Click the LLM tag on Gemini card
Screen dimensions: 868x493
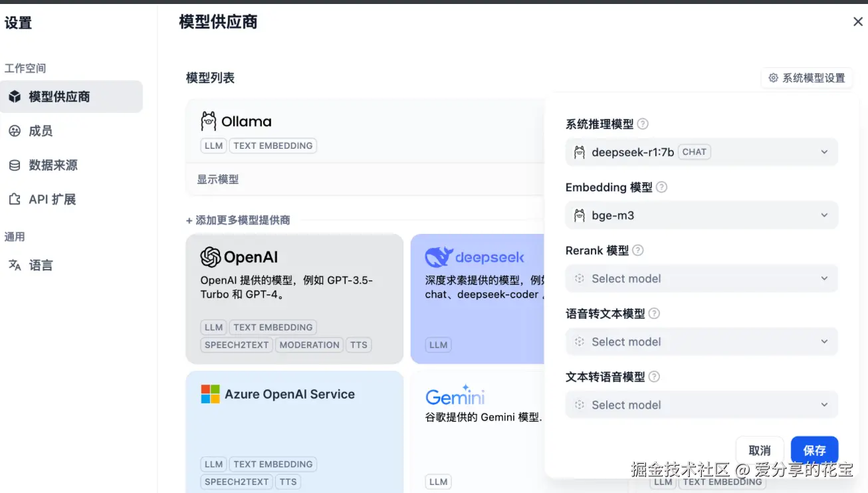[x=438, y=482]
